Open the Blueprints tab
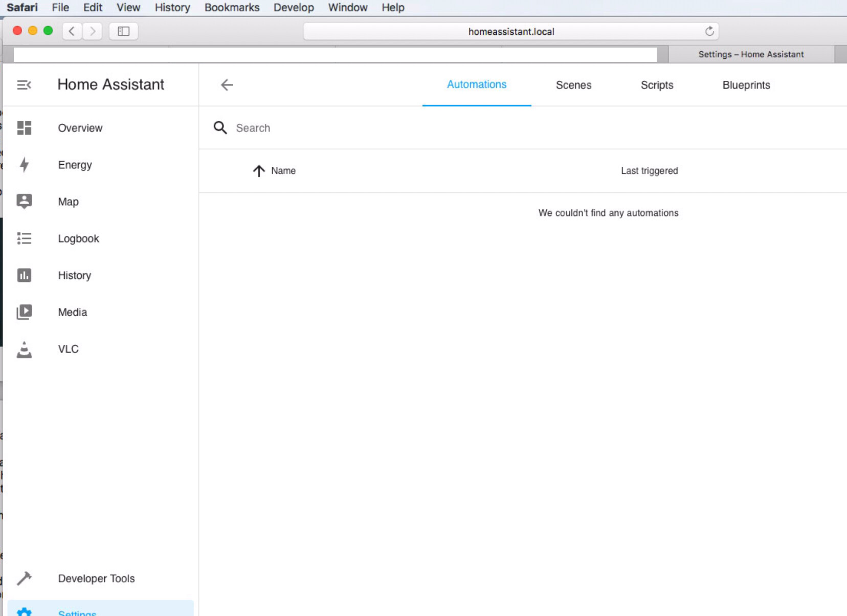Screen dimensions: 847x616 746,85
